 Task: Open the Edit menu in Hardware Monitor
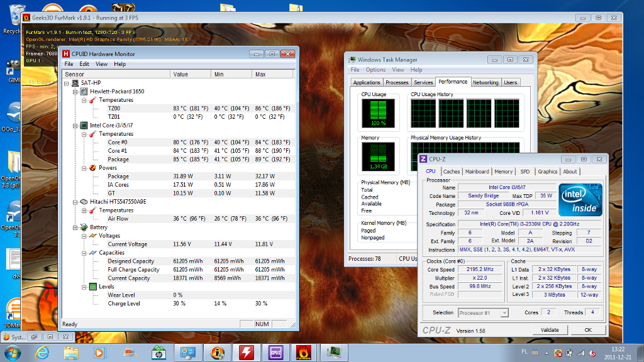(x=84, y=64)
